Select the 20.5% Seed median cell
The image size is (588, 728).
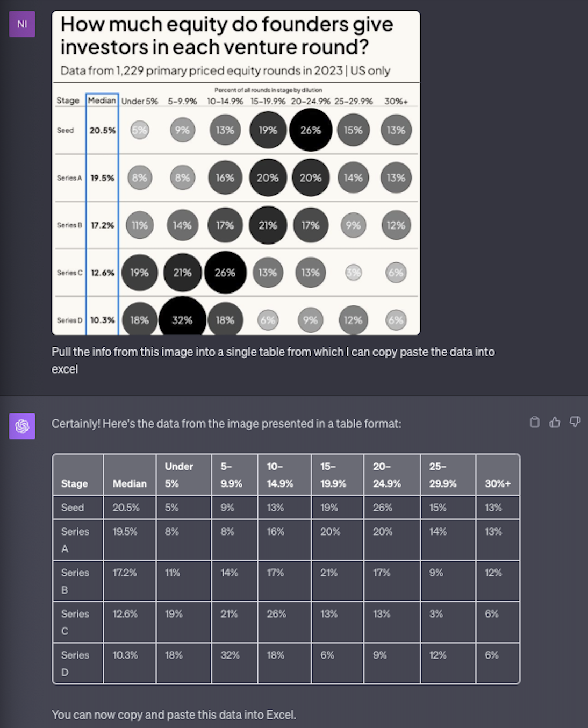pos(126,507)
